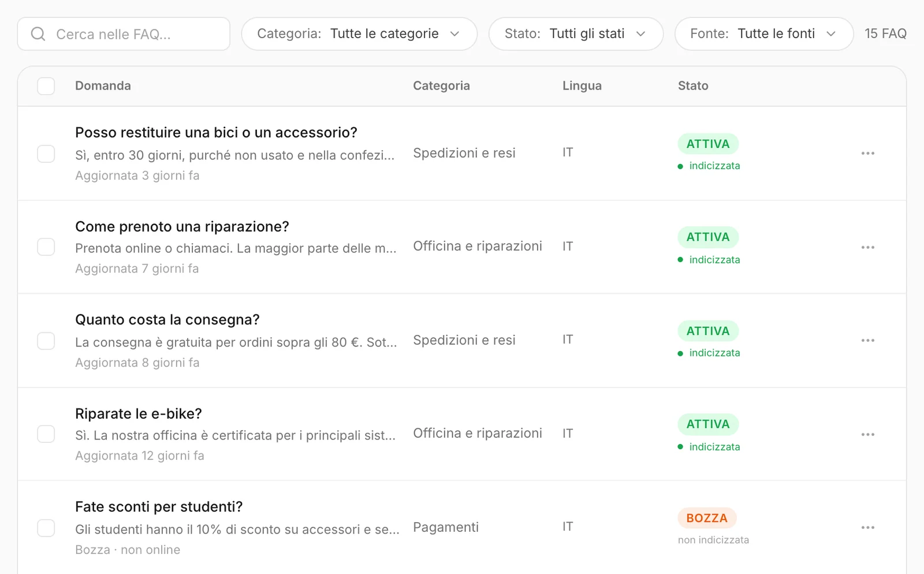The image size is (924, 574).
Task: Click ATTIVA badge in 'Riparate le e-bike?' row
Action: [708, 424]
